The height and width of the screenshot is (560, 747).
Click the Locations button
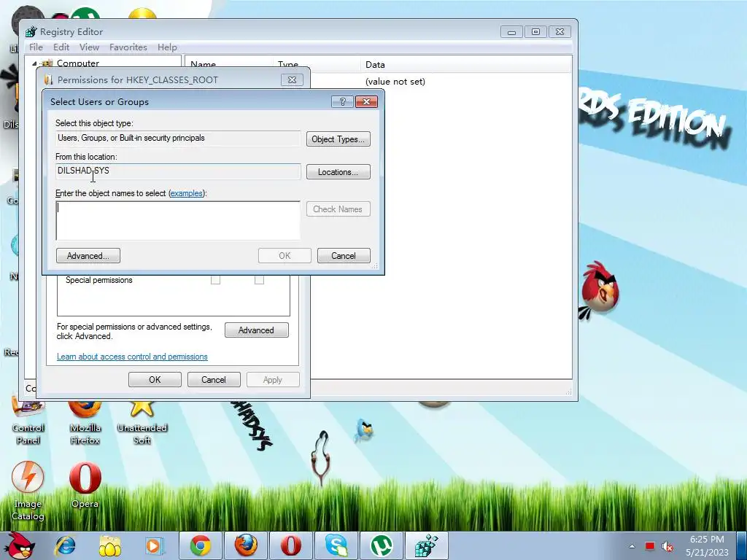(x=338, y=172)
